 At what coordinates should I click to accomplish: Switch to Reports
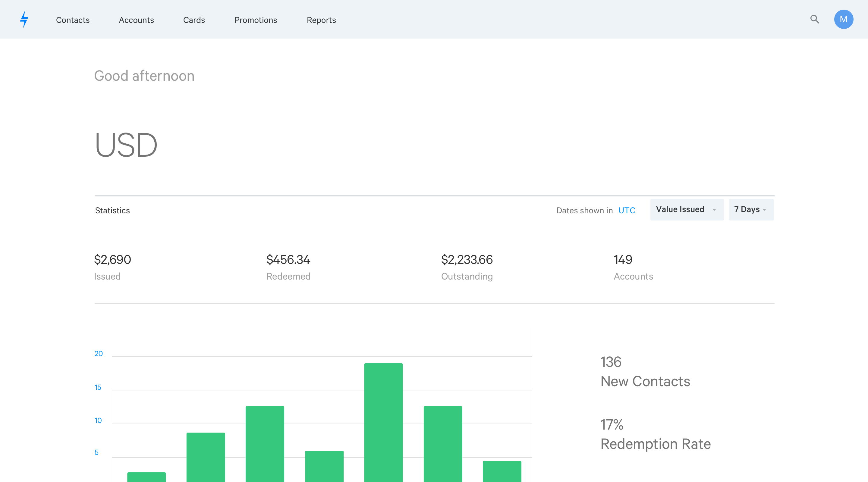[321, 20]
